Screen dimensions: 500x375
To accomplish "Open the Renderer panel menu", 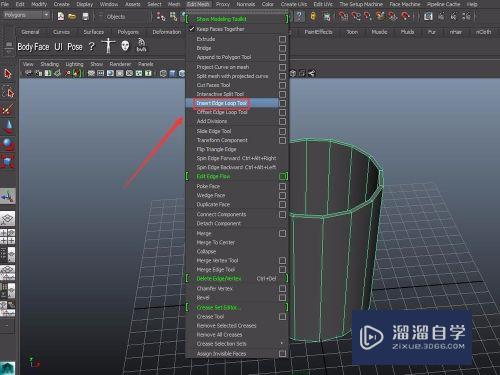I will click(x=120, y=64).
